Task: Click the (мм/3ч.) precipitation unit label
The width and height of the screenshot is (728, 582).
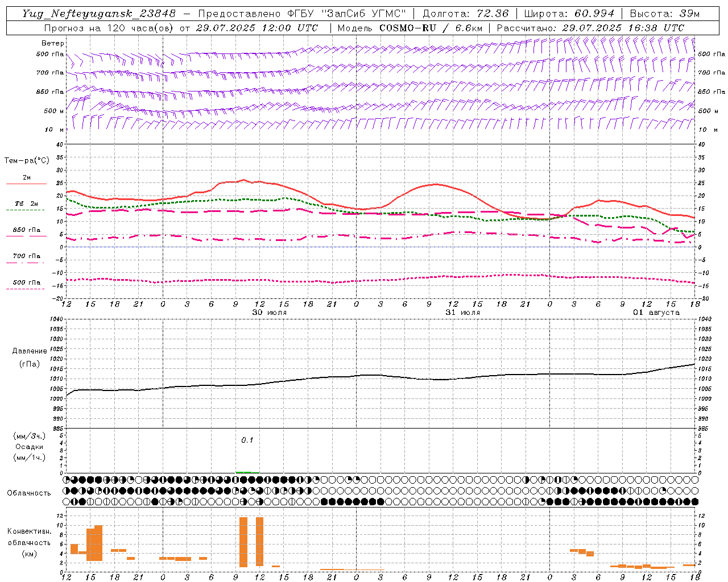Action: pyautogui.click(x=30, y=436)
